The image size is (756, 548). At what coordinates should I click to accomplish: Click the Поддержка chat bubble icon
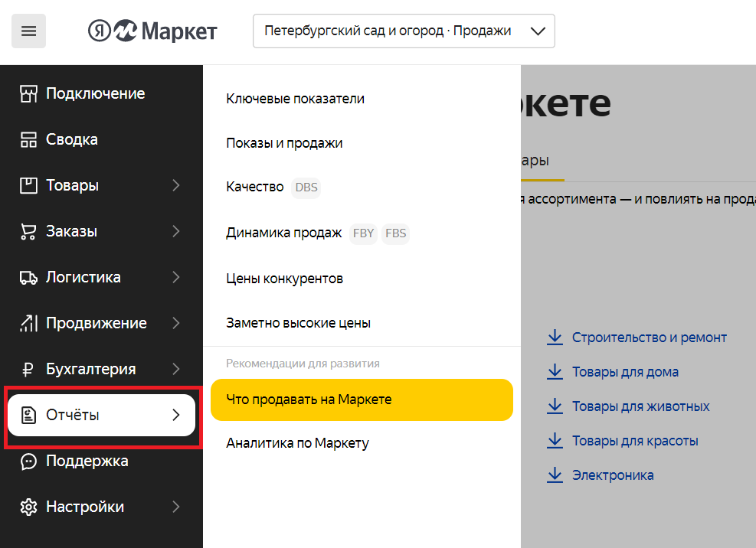click(28, 462)
